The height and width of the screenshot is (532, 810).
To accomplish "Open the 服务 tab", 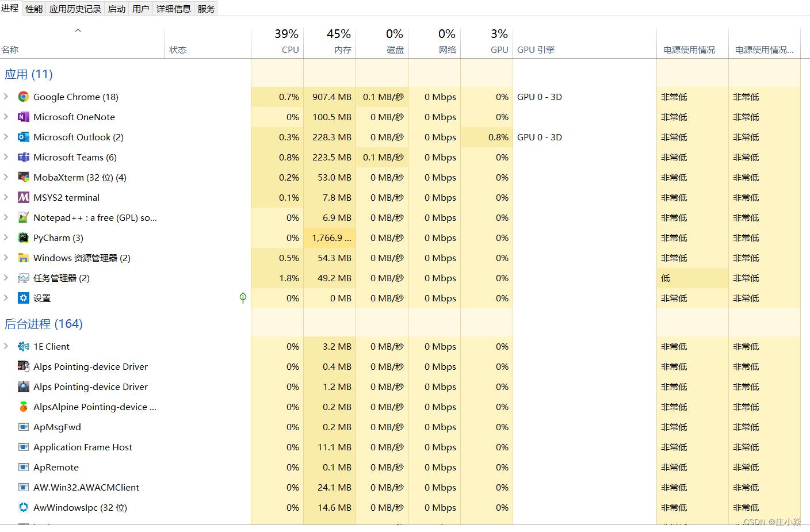I will (x=207, y=9).
